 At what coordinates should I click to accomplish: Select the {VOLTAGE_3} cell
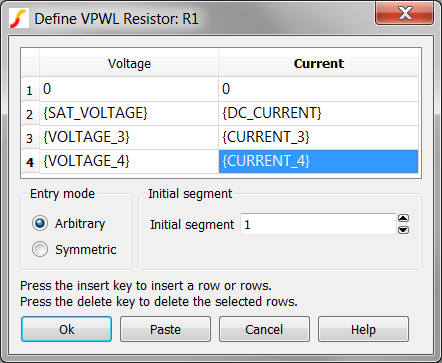[x=129, y=137]
